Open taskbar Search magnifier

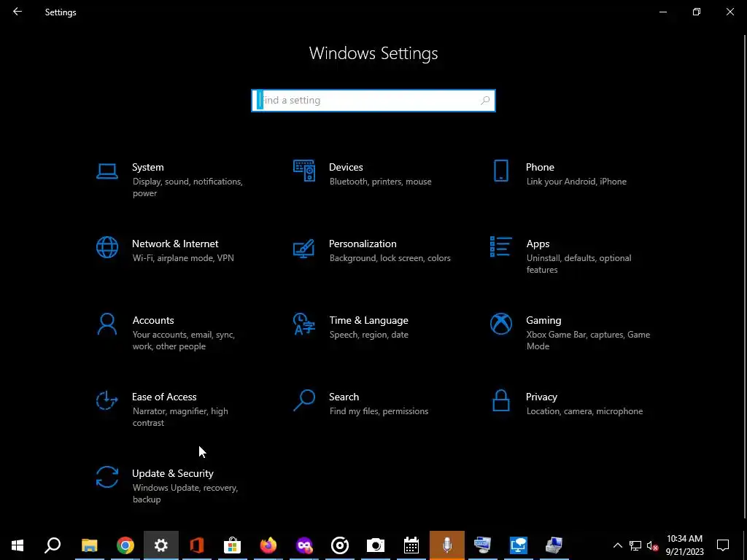click(53, 545)
